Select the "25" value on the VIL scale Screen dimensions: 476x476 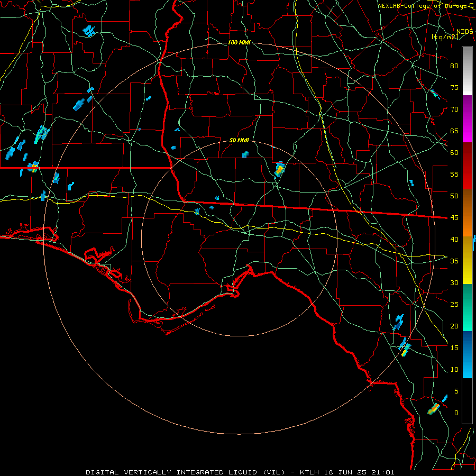pos(454,305)
